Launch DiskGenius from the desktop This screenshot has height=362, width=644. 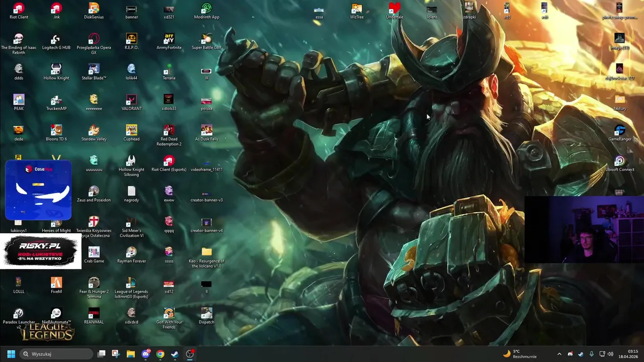[x=94, y=11]
